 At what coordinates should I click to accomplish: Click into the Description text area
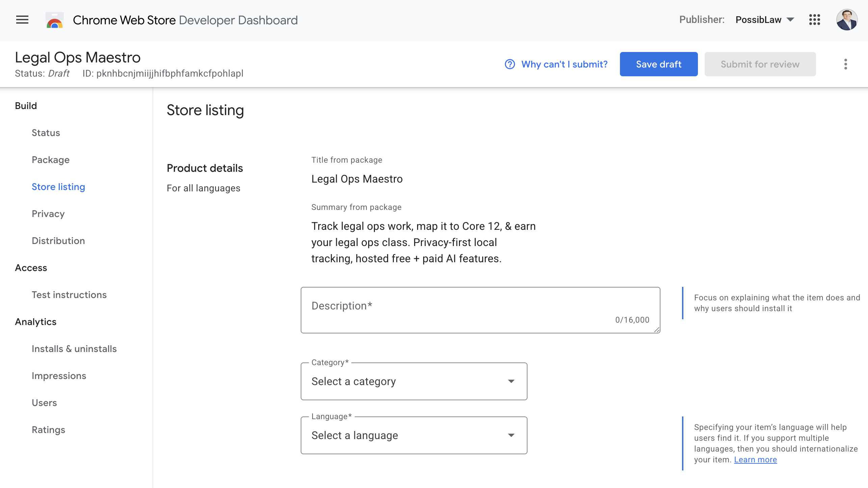click(x=480, y=310)
